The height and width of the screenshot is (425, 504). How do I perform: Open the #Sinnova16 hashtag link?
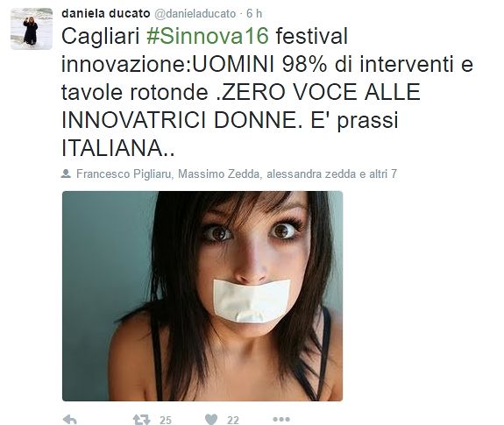click(x=208, y=36)
